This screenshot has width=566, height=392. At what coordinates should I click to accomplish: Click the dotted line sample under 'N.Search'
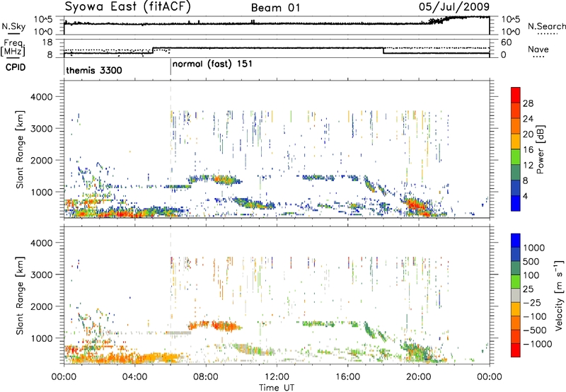click(547, 33)
